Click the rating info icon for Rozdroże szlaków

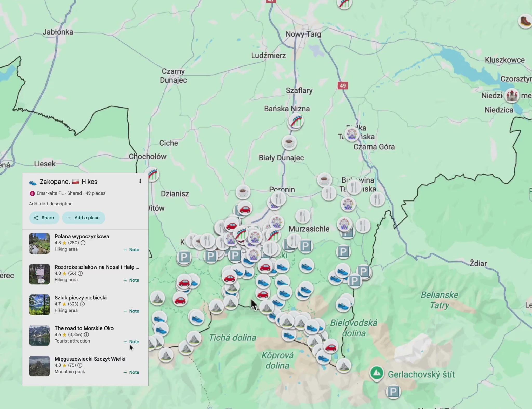pyautogui.click(x=80, y=273)
